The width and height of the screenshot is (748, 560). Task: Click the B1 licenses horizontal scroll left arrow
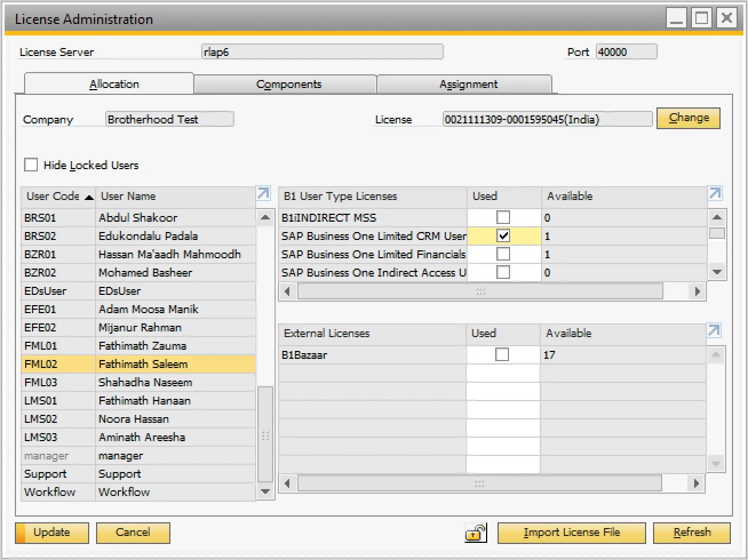pyautogui.click(x=287, y=291)
